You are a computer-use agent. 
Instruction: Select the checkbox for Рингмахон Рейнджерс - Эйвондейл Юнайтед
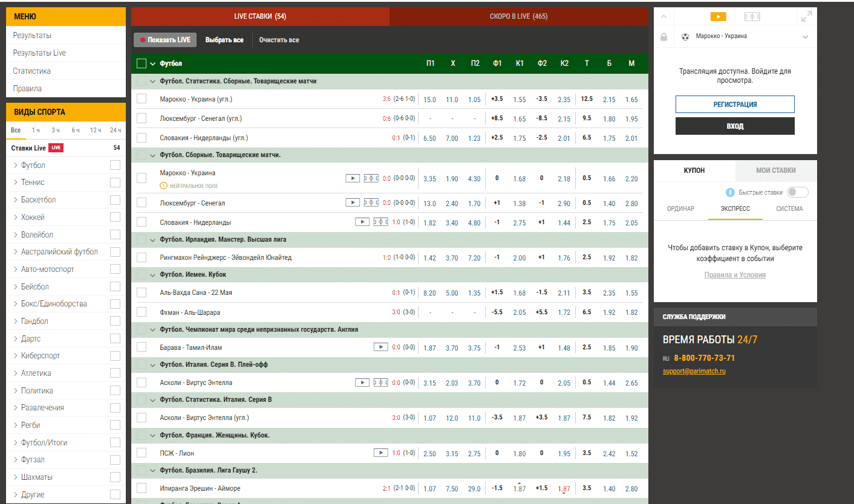[142, 257]
